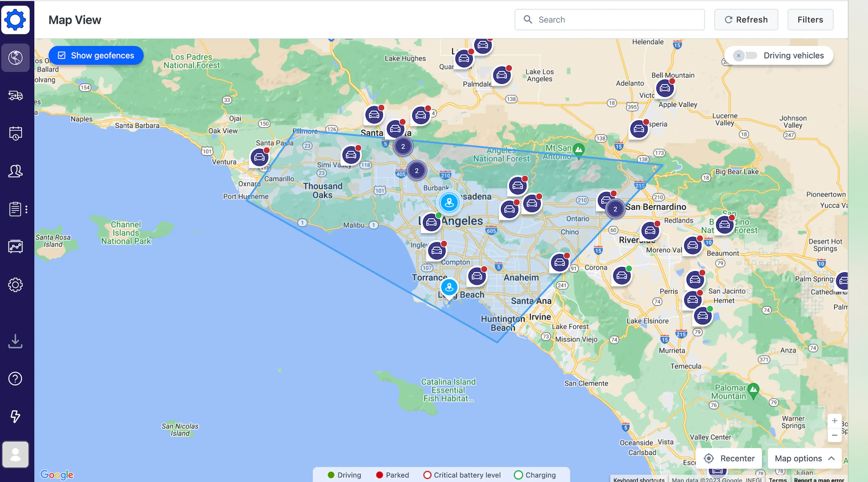Image resolution: width=868 pixels, height=482 pixels.
Task: Open the lightning bolt charging icon
Action: pyautogui.click(x=15, y=416)
